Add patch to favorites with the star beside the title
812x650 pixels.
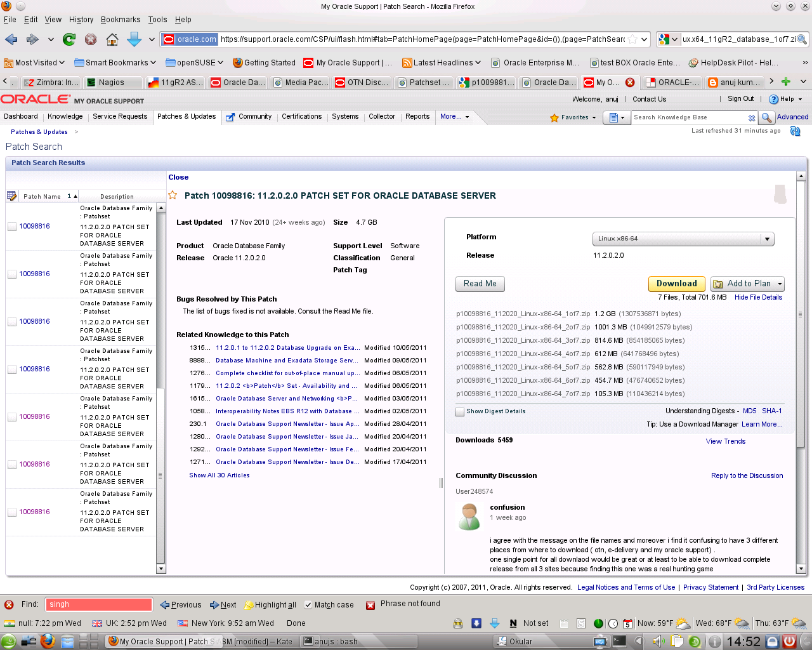coord(173,195)
